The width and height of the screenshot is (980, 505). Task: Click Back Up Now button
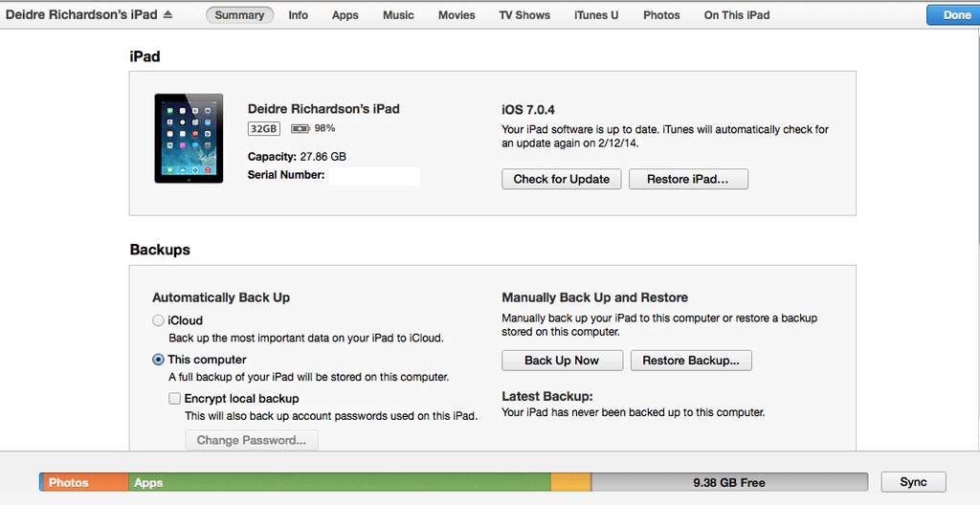tap(562, 361)
